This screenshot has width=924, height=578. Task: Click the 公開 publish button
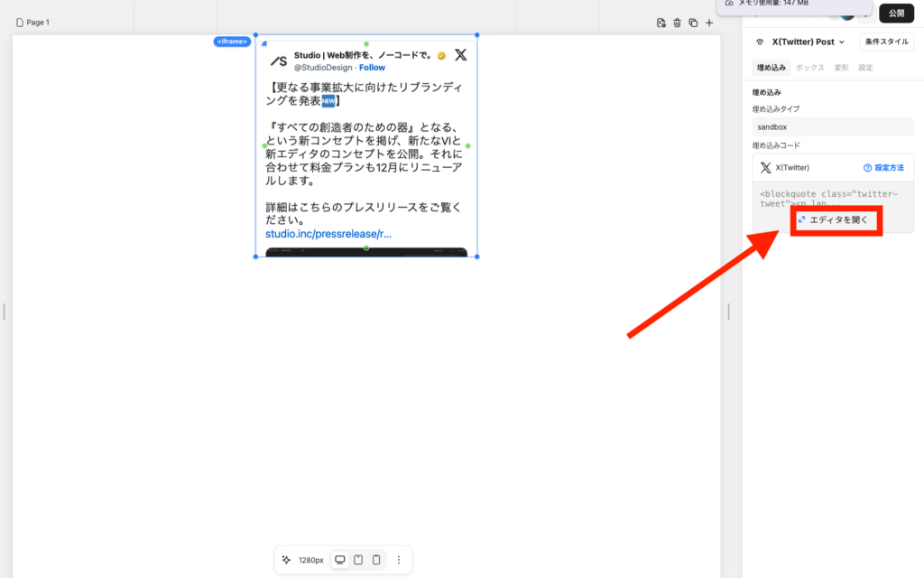click(896, 13)
